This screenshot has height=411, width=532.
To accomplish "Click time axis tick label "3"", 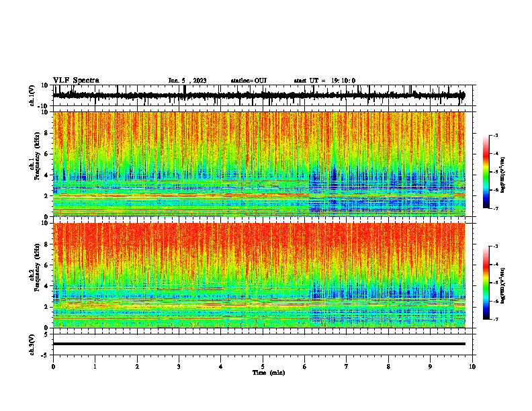I will (179, 367).
